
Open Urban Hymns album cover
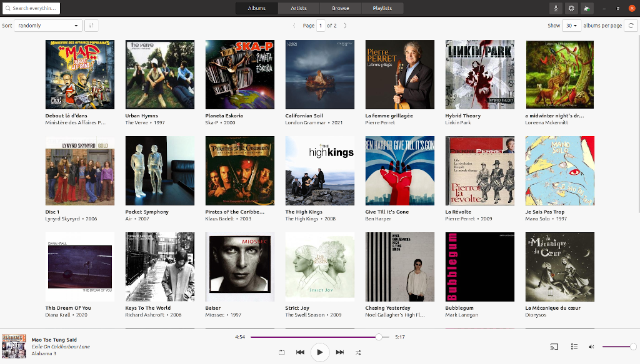point(160,74)
